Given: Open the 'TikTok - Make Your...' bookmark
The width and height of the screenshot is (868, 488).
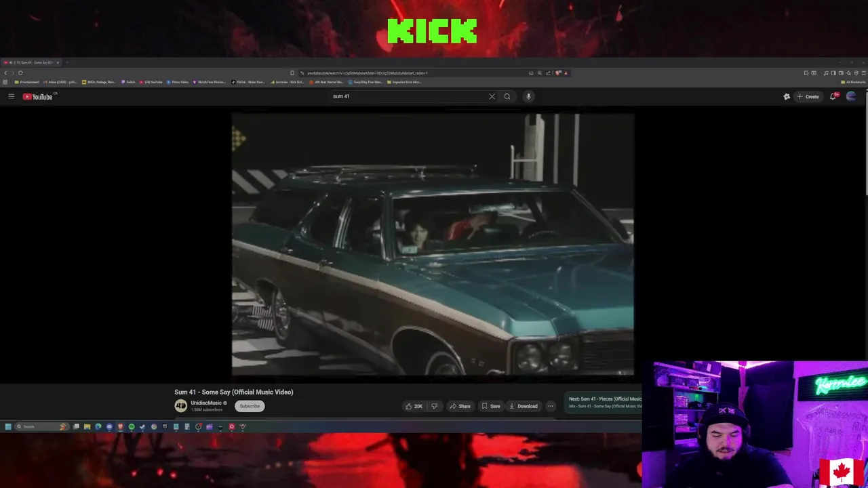Looking at the screenshot, I should click(x=248, y=82).
